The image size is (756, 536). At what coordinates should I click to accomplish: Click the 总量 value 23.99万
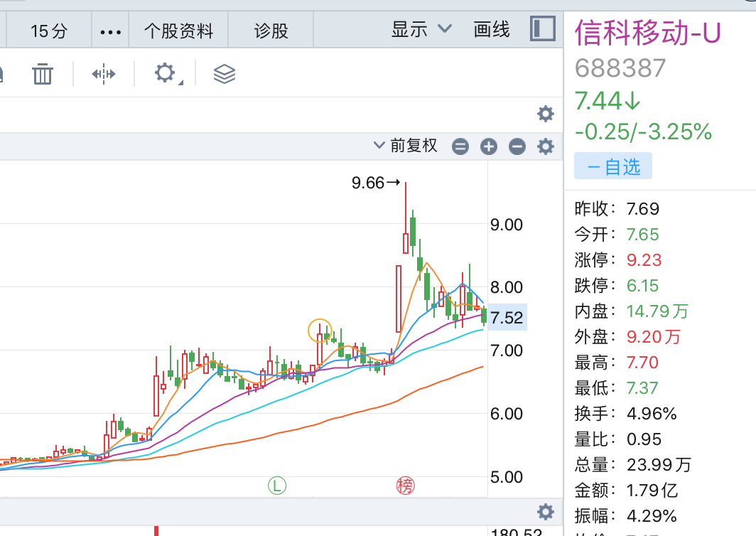point(659,465)
